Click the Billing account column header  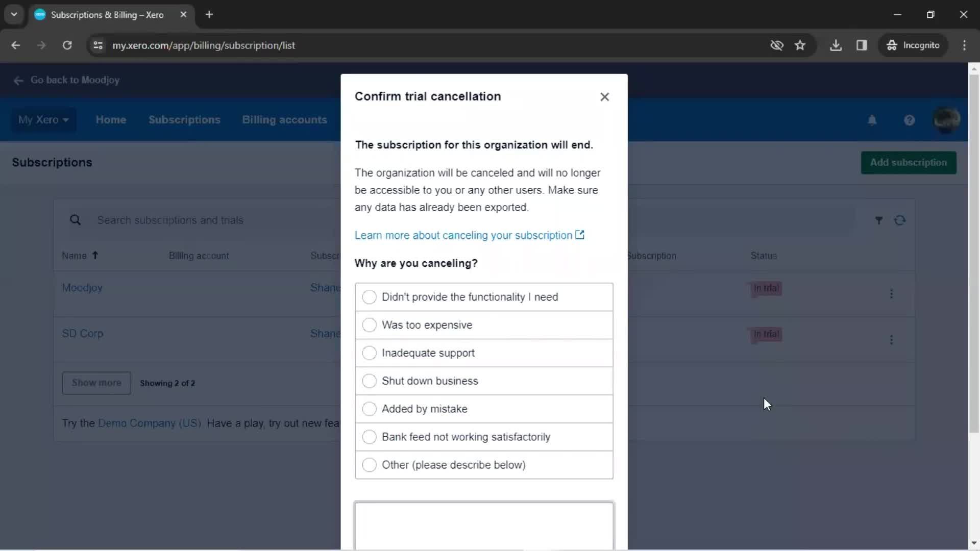point(199,256)
